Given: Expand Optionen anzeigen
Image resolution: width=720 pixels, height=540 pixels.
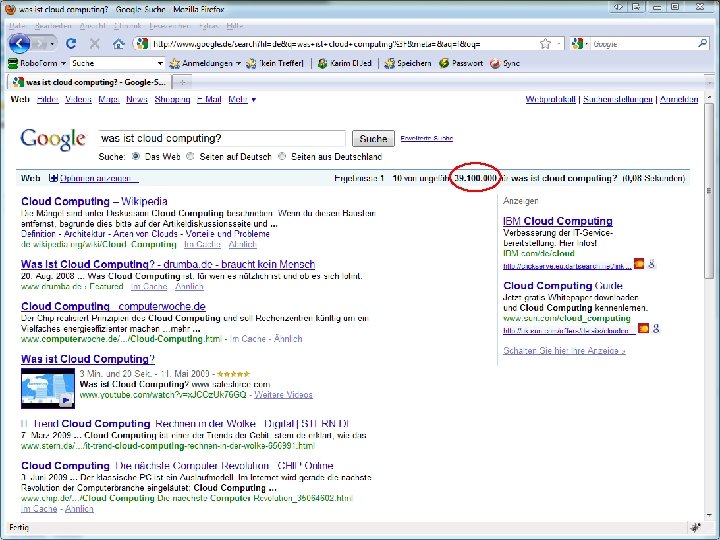Looking at the screenshot, I should coord(95,178).
